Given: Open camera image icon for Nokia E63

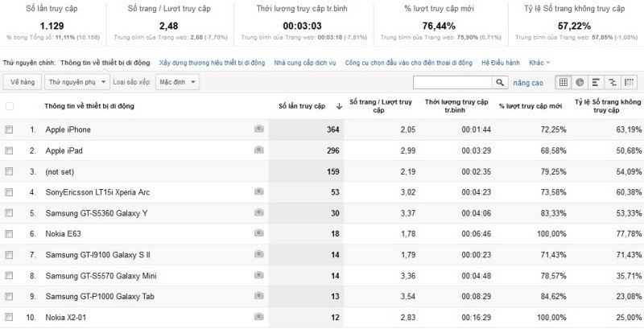Looking at the screenshot, I should [x=258, y=233].
